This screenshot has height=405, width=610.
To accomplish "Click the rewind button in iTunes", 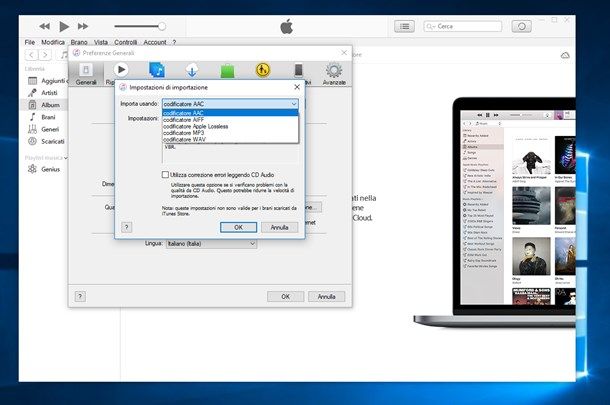I will (x=44, y=26).
